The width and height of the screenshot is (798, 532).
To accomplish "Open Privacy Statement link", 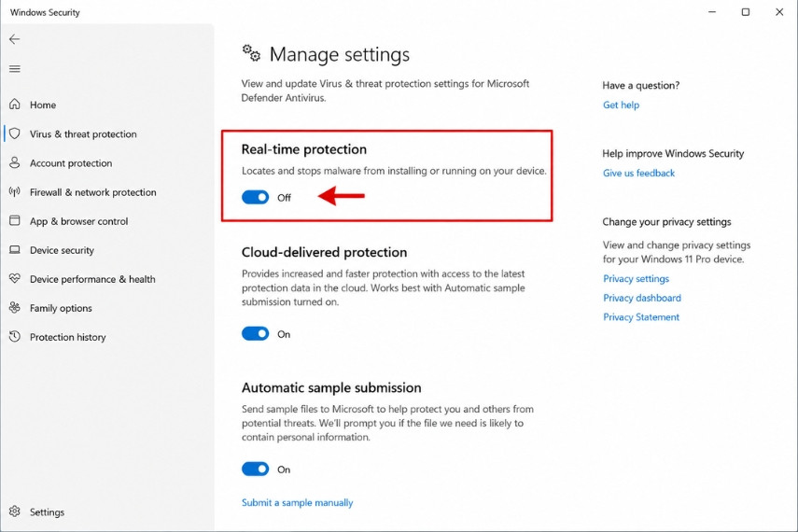I will (x=641, y=317).
